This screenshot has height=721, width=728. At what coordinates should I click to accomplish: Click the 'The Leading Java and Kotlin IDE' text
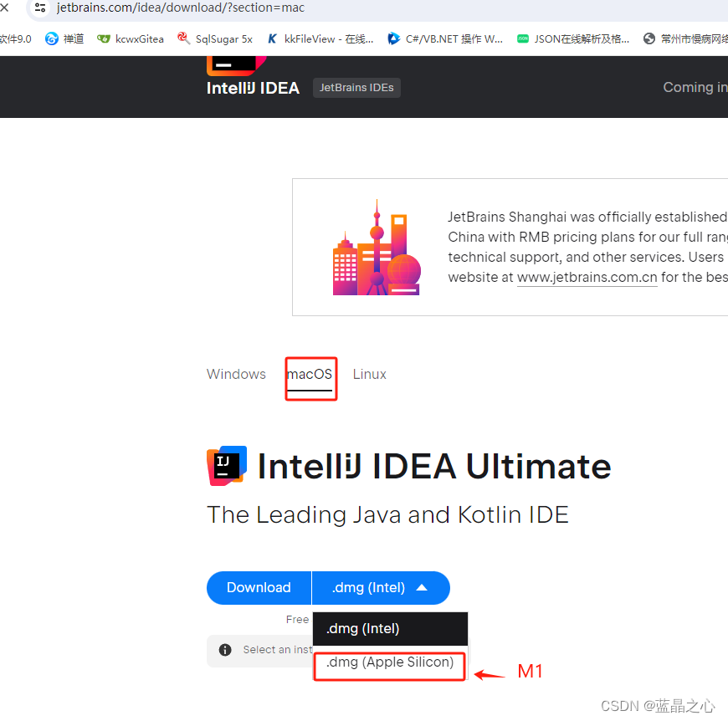tap(387, 514)
